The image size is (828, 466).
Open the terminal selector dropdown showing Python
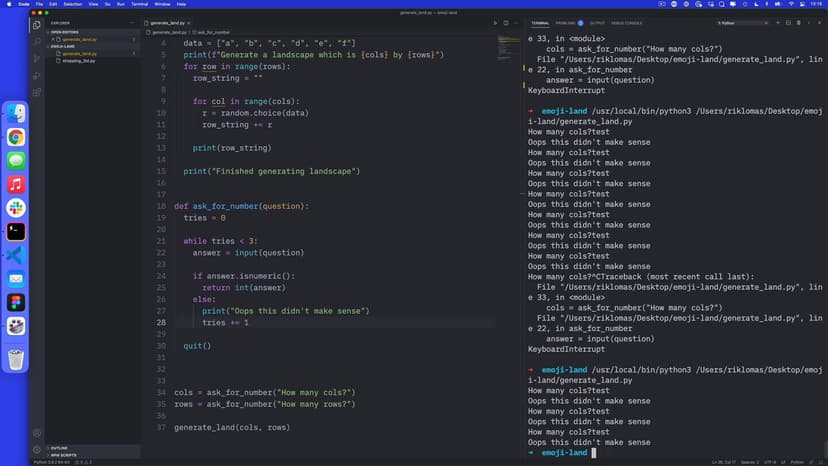tap(742, 22)
